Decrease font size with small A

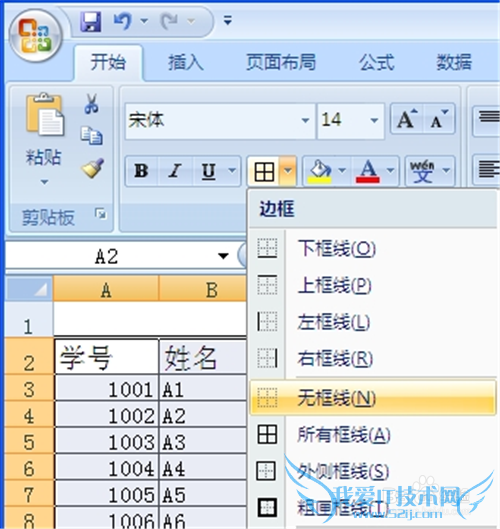(x=439, y=119)
